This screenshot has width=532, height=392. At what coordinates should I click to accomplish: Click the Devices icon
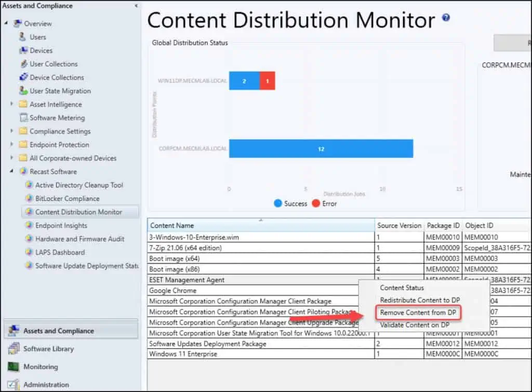point(23,50)
